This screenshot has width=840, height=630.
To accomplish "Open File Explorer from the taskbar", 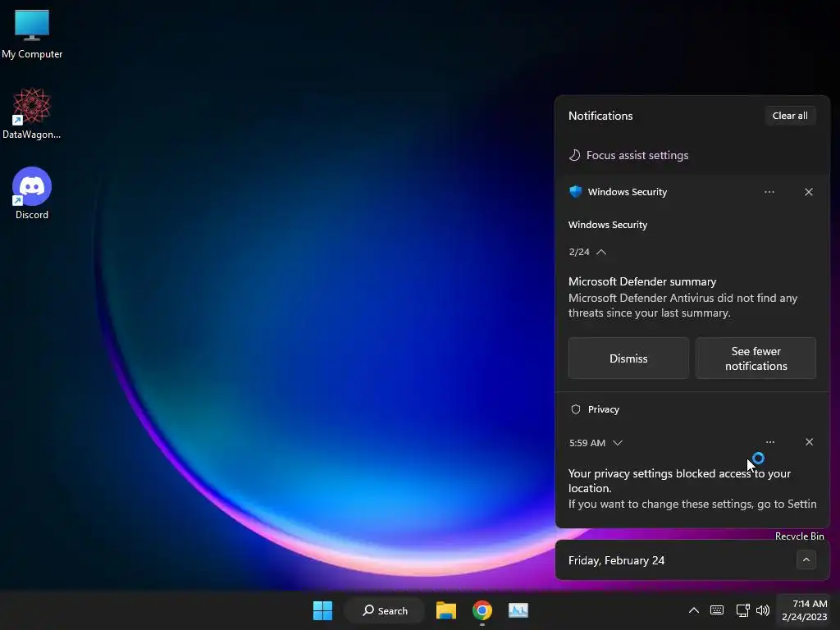I will tap(445, 610).
